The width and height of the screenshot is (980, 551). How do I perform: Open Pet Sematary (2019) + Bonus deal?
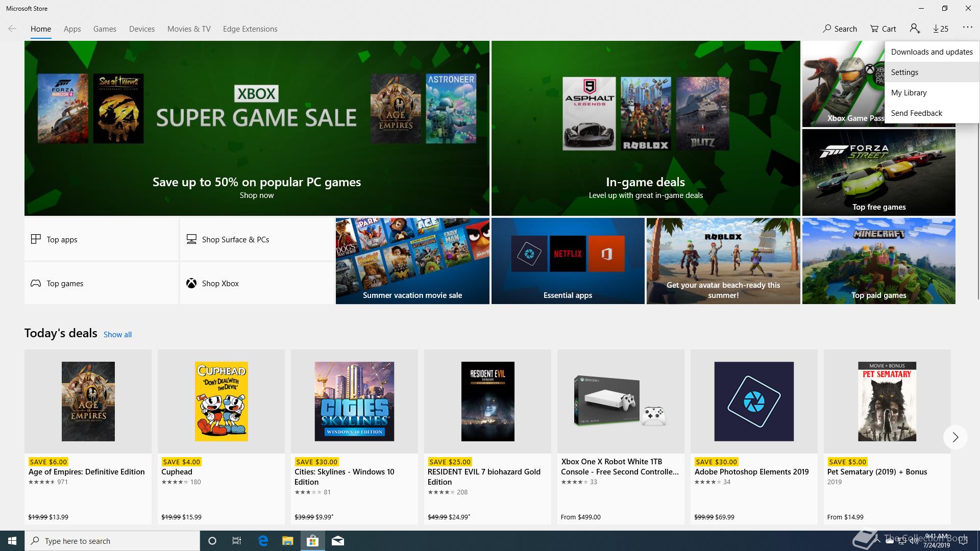point(887,437)
